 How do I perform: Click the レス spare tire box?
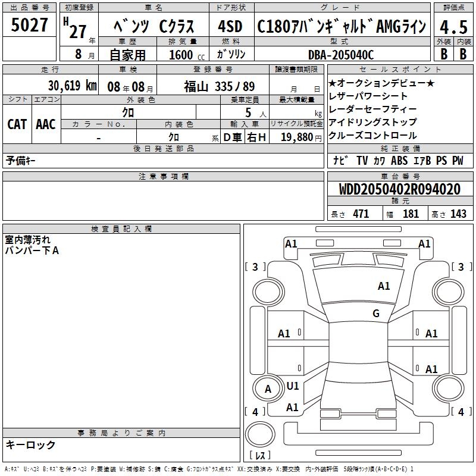(260, 455)
